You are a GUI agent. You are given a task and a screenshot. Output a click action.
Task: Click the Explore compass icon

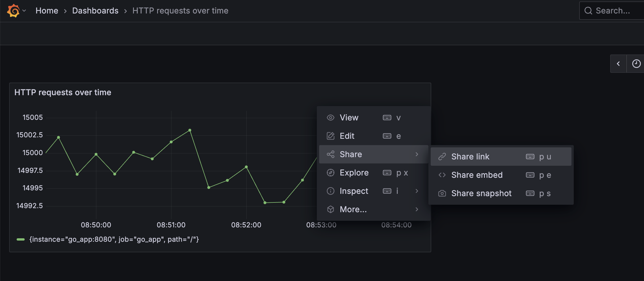331,173
